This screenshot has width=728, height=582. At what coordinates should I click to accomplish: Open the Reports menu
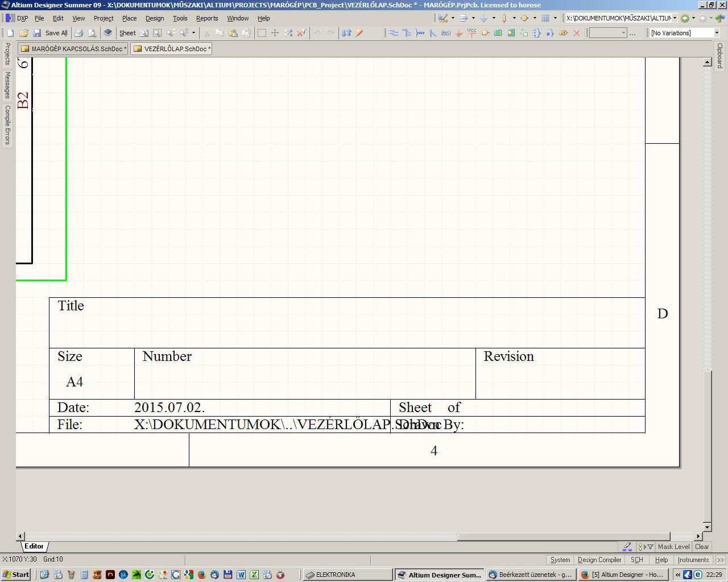point(207,18)
